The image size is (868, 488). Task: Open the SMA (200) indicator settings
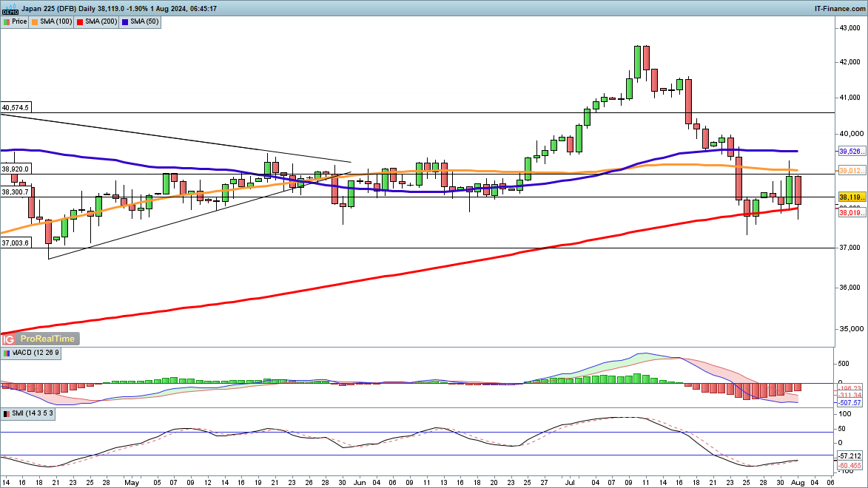pos(101,21)
